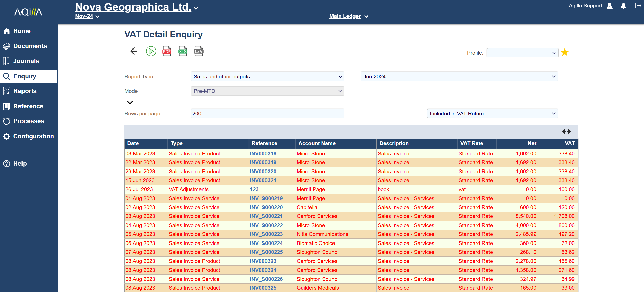Open reference INV_S000221 link
This screenshot has width=644, height=292.
click(266, 216)
